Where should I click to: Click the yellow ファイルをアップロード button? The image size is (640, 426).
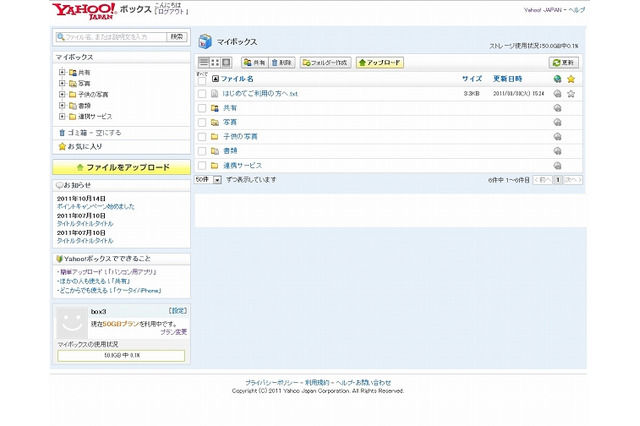(122, 167)
